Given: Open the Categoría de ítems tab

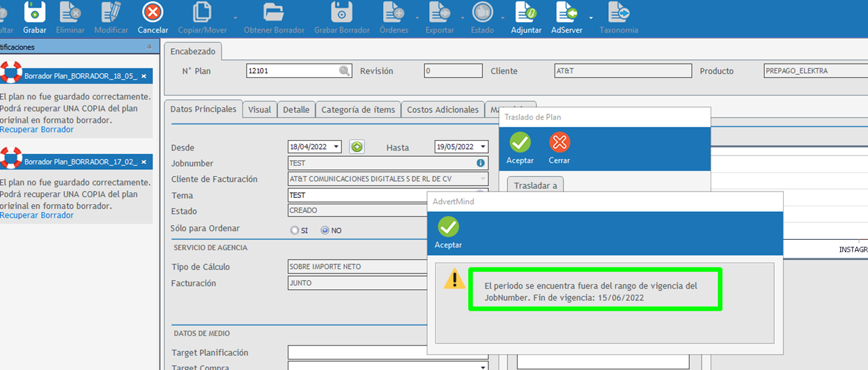Looking at the screenshot, I should (358, 109).
